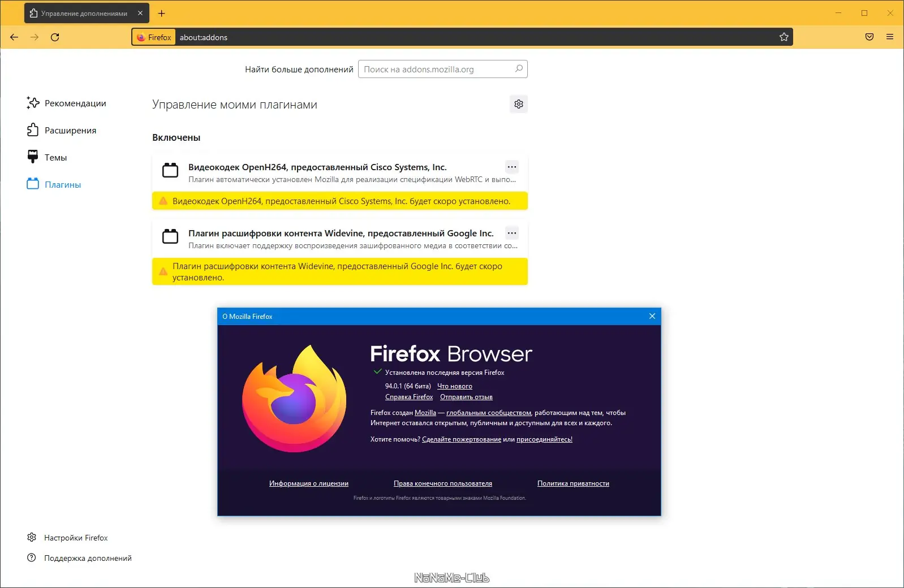Close the Управление дополнениями tab

[140, 14]
